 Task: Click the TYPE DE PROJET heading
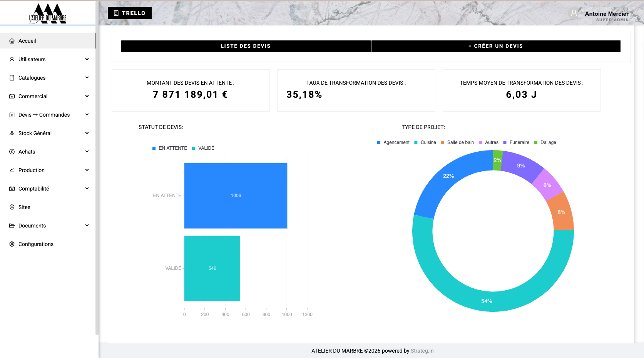(x=423, y=127)
